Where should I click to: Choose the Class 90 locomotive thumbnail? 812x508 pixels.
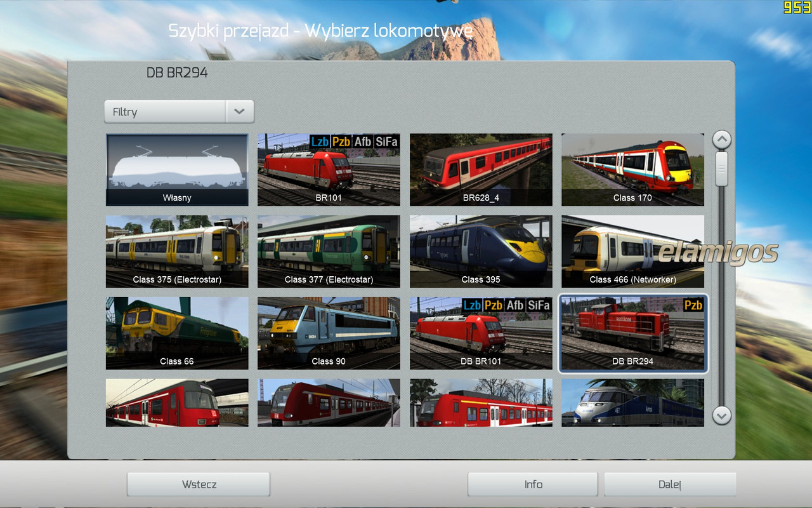coord(329,333)
